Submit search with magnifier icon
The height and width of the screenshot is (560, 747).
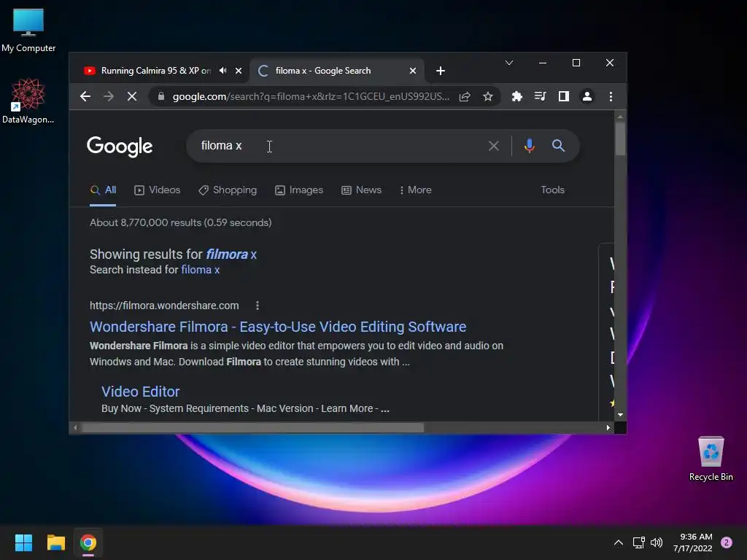[558, 146]
